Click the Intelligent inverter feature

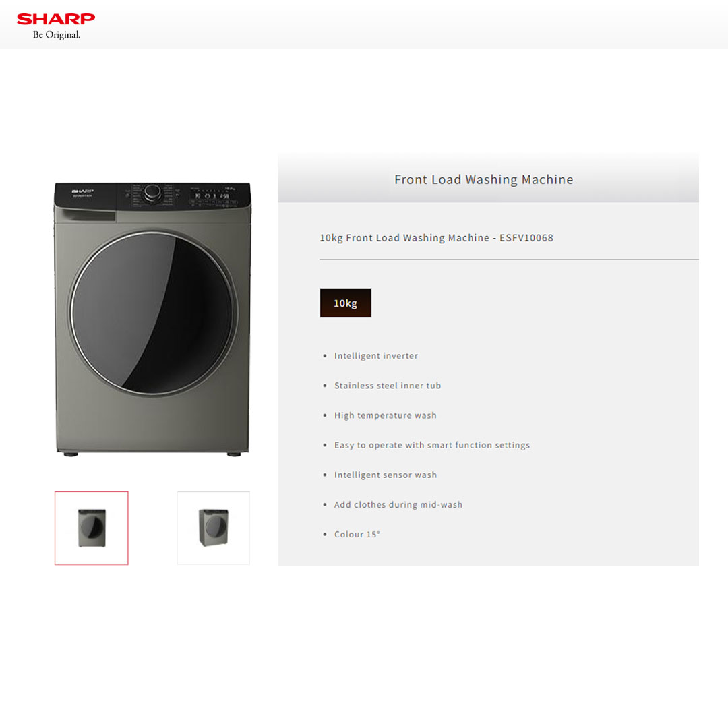[x=376, y=356]
